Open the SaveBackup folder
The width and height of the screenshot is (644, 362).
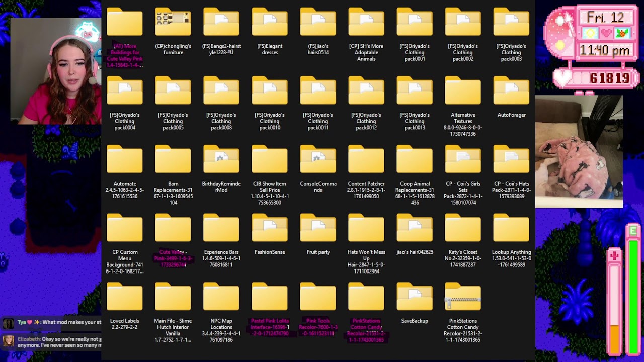pyautogui.click(x=415, y=297)
